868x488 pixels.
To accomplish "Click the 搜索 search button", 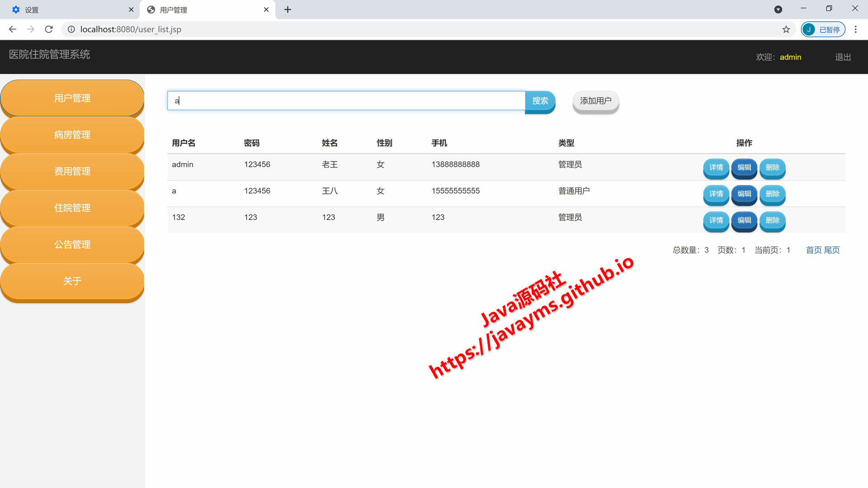I will pyautogui.click(x=540, y=101).
